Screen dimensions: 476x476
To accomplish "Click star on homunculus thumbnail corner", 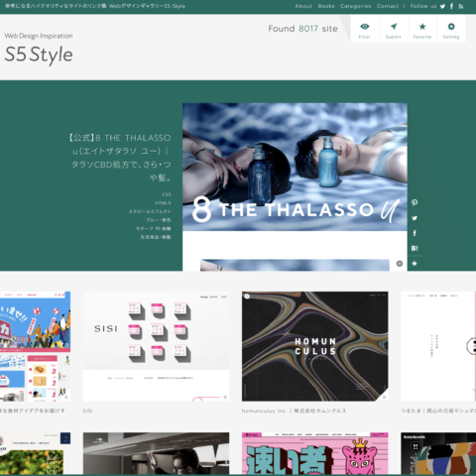I will (384, 397).
